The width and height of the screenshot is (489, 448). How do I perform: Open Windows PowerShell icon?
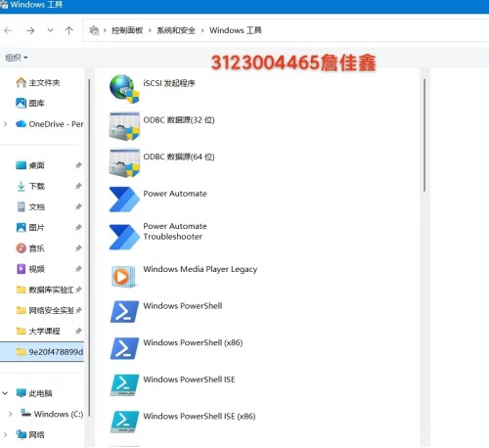[124, 312]
